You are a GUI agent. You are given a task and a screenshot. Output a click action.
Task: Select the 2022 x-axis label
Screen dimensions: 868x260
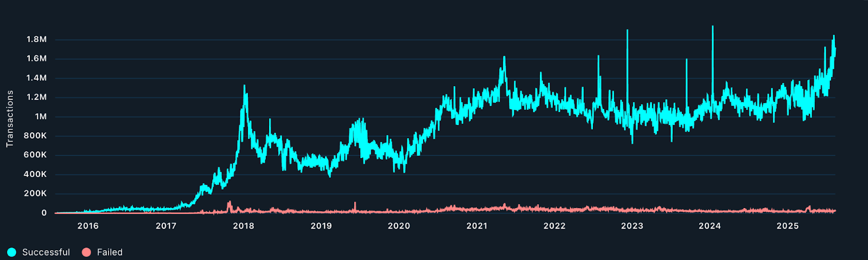(x=554, y=226)
